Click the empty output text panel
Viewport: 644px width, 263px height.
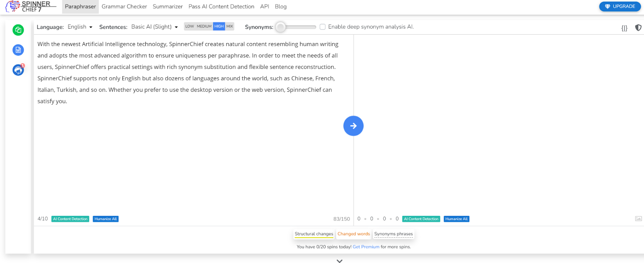(498, 125)
